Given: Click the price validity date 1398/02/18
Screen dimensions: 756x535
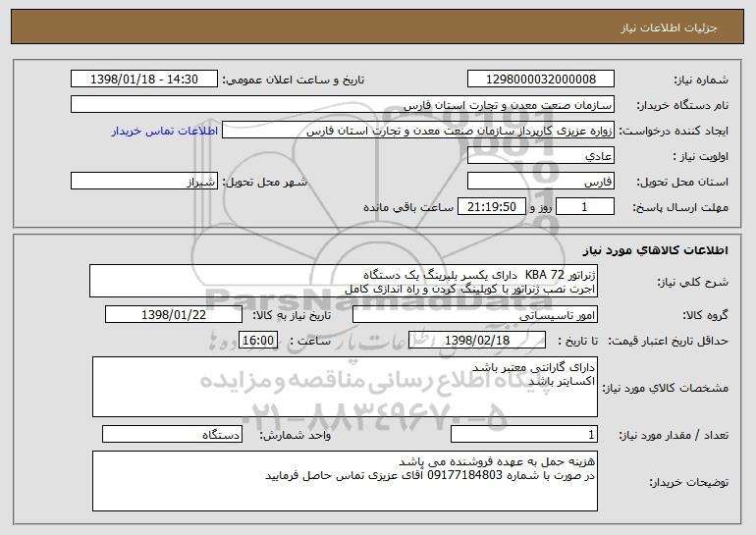Looking at the screenshot, I should pos(477,341).
